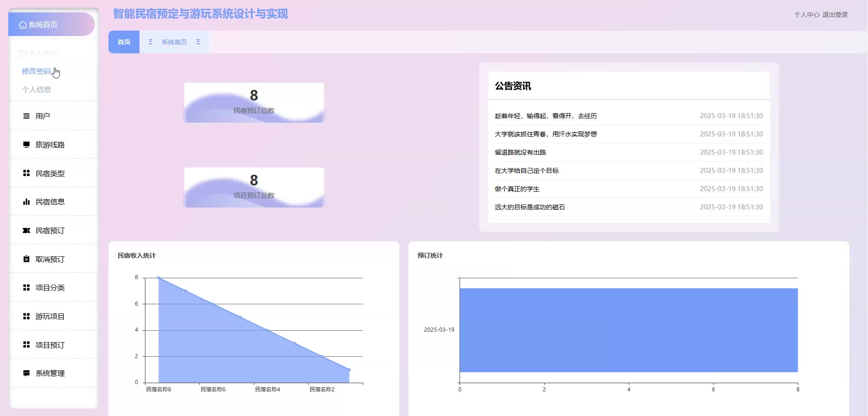Viewport: 868px width, 416px height.
Task: Expand the 游玩项目 sidebar menu
Action: click(x=53, y=316)
